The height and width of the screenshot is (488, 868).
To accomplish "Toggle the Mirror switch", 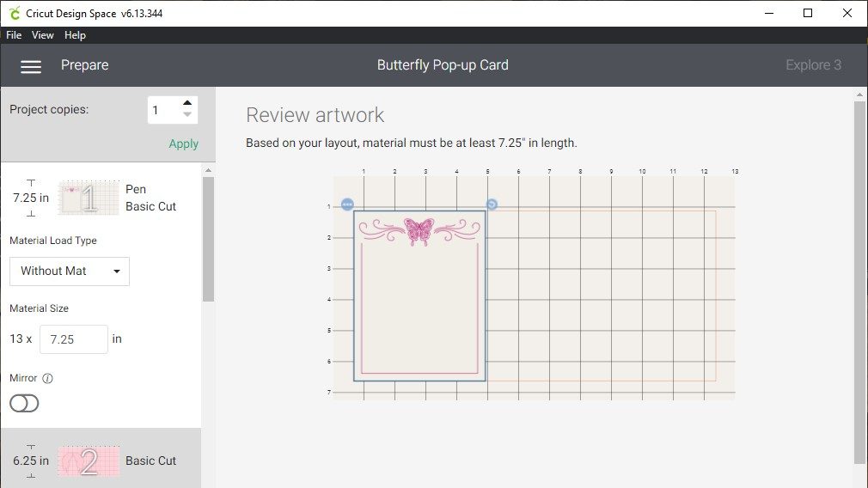I will [x=24, y=403].
